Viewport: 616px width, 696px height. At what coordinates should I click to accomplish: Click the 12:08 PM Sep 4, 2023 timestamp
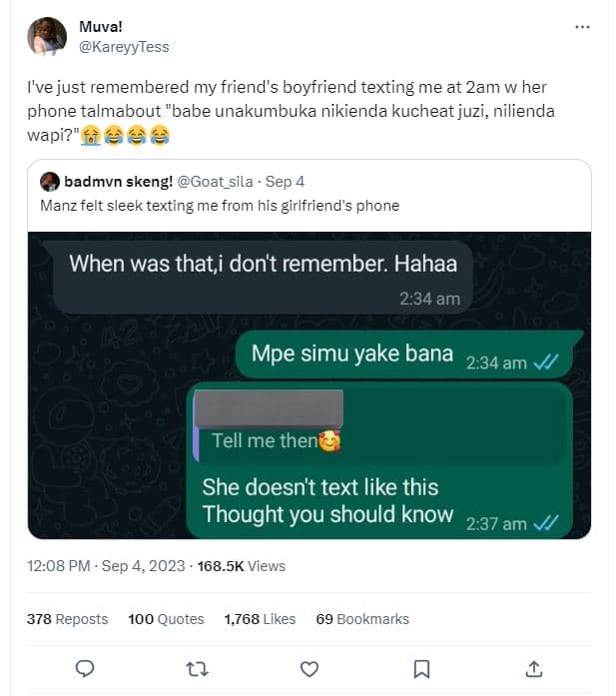click(105, 566)
